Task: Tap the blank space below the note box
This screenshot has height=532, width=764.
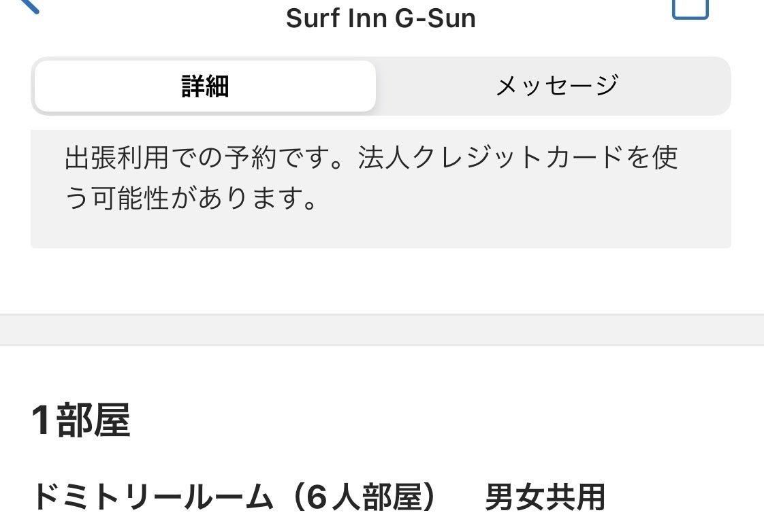Action: 381,280
